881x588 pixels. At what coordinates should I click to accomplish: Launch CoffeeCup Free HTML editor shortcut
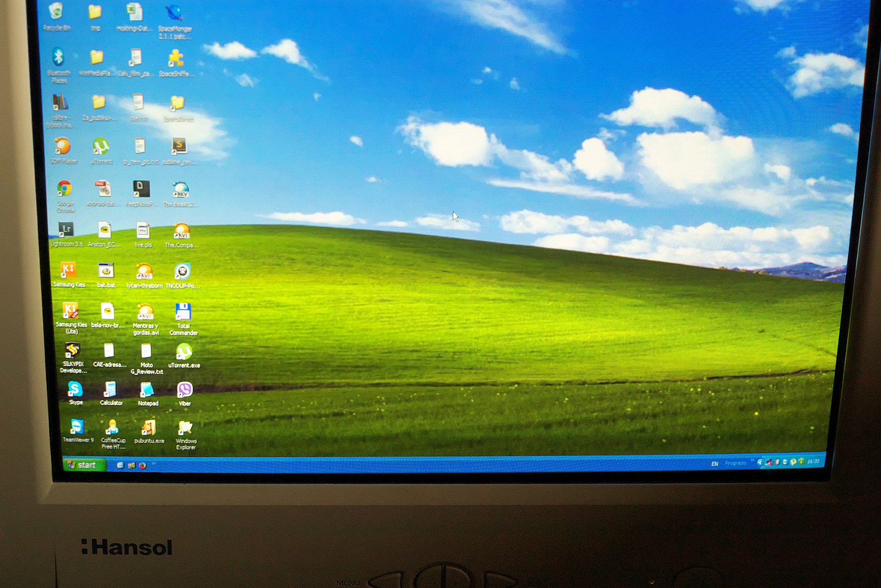pos(113,434)
